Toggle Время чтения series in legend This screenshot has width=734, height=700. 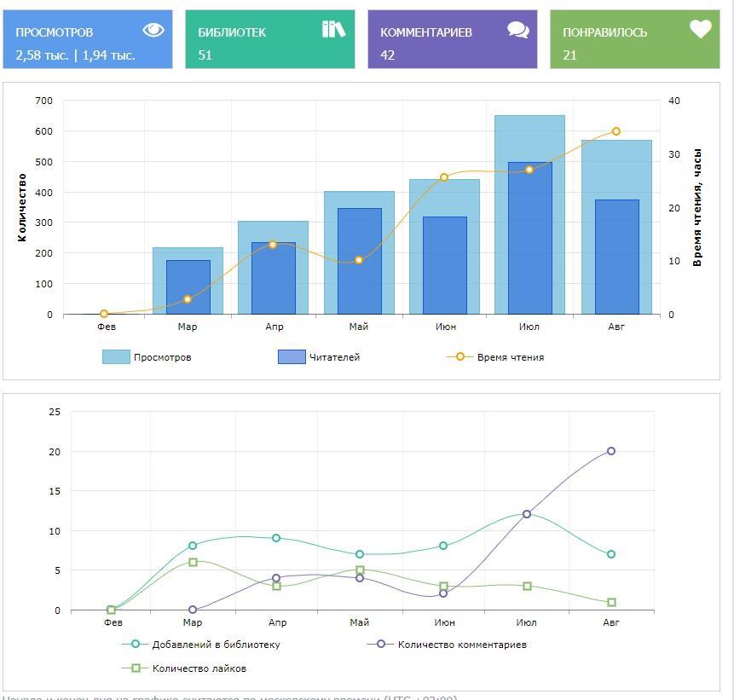(510, 357)
